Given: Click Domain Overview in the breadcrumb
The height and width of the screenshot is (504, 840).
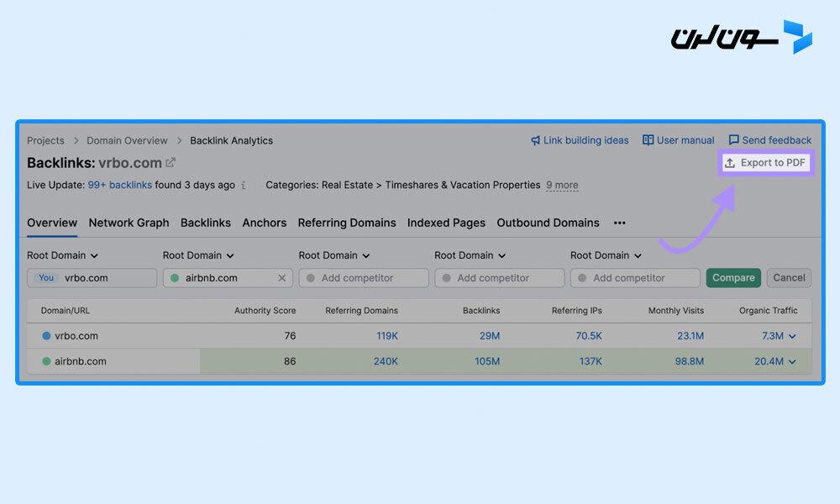Looking at the screenshot, I should 127,140.
